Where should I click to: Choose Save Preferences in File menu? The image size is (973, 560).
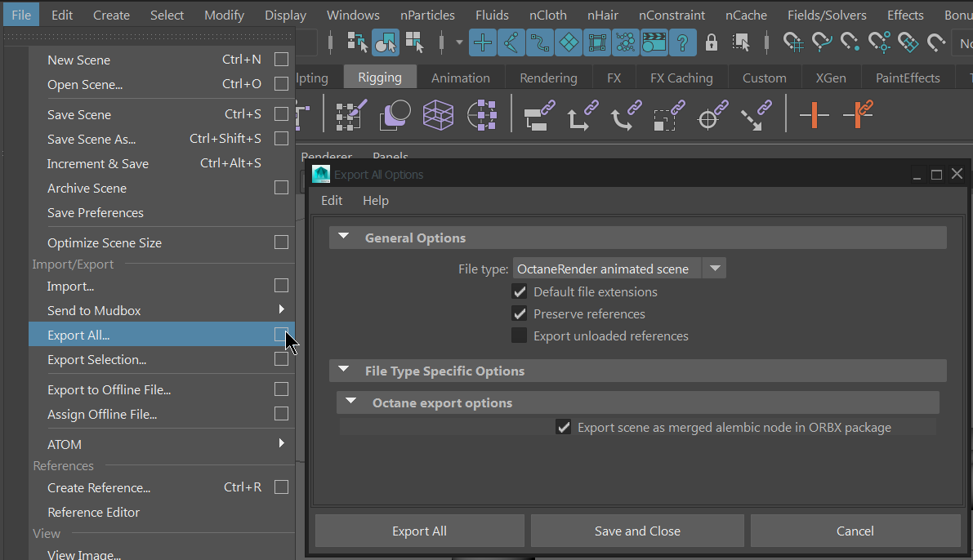[163, 213]
